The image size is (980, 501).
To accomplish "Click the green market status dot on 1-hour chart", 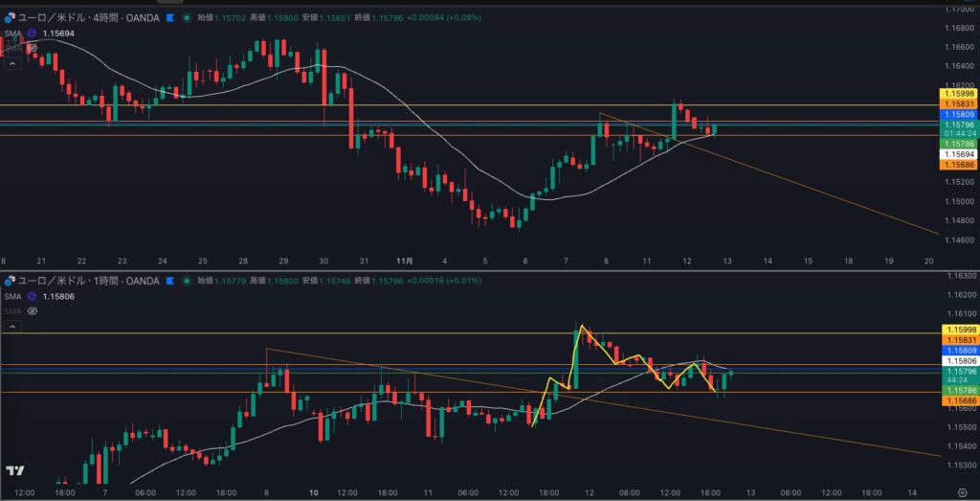I will [186, 281].
